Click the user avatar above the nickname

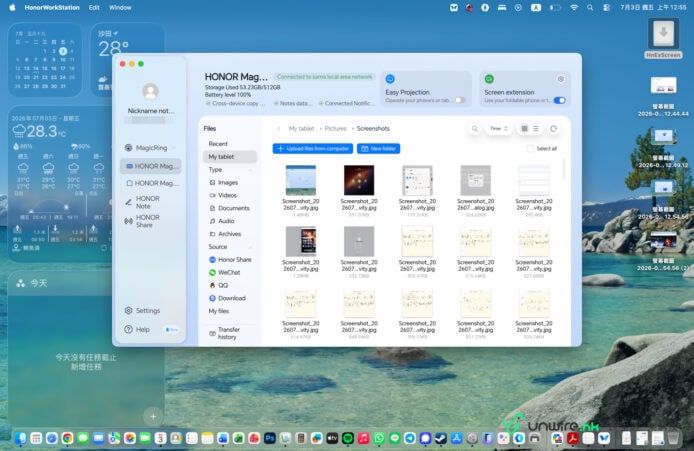(150, 92)
